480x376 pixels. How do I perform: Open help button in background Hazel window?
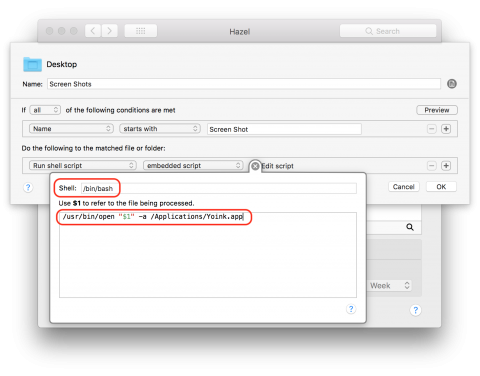(416, 310)
